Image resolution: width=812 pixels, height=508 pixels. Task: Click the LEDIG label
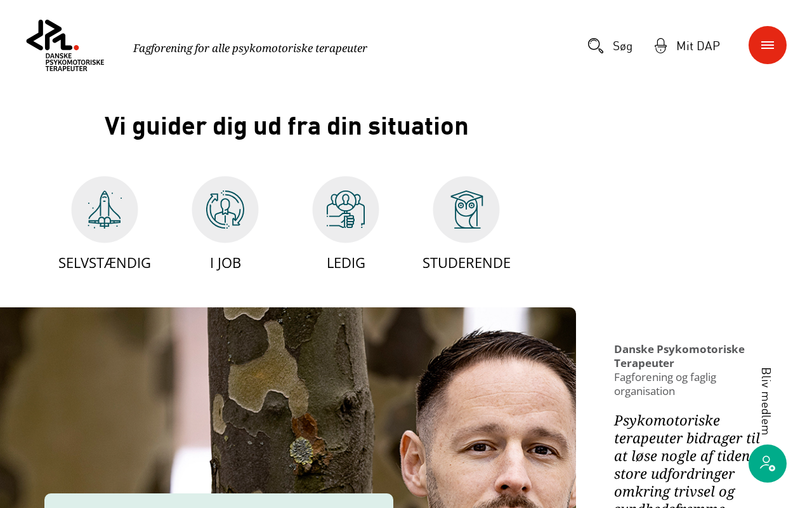346,263
